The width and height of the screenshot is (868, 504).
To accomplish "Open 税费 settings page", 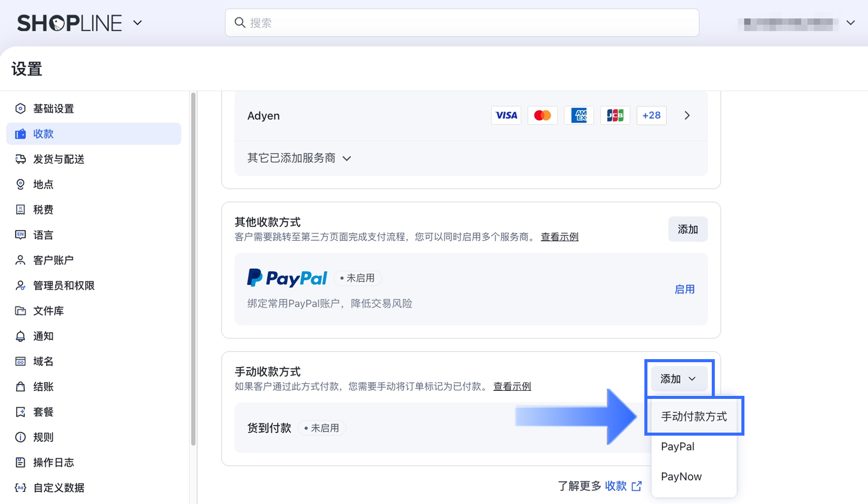I will (x=94, y=210).
